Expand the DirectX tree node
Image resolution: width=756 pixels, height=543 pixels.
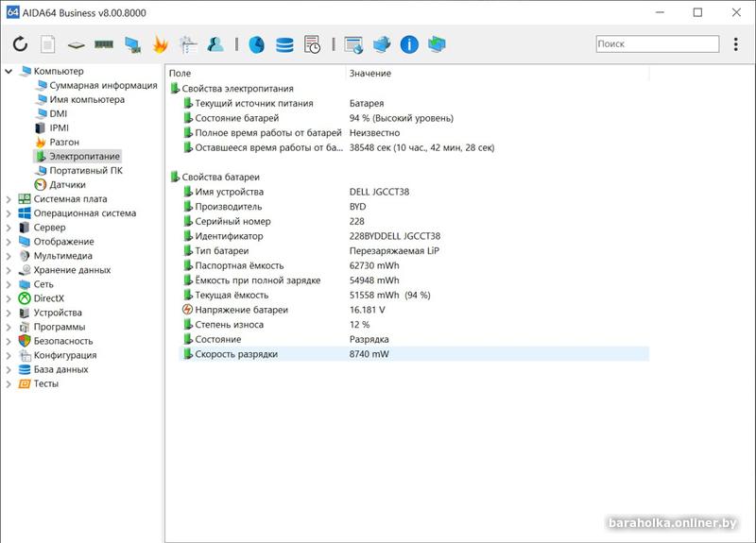pyautogui.click(x=9, y=298)
